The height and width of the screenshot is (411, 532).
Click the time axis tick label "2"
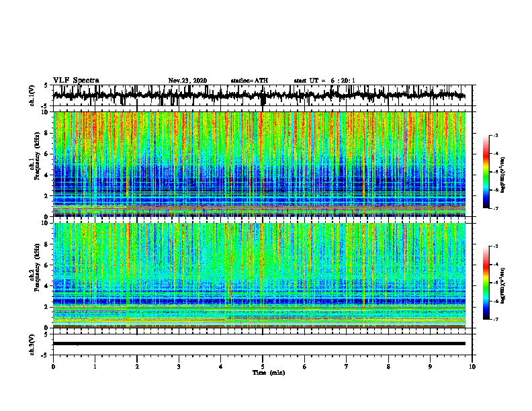click(x=137, y=367)
